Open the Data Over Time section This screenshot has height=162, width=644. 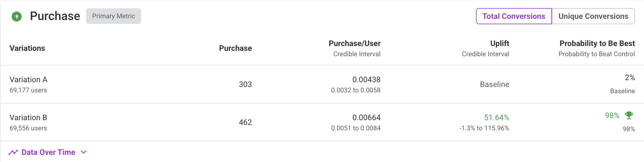point(48,152)
